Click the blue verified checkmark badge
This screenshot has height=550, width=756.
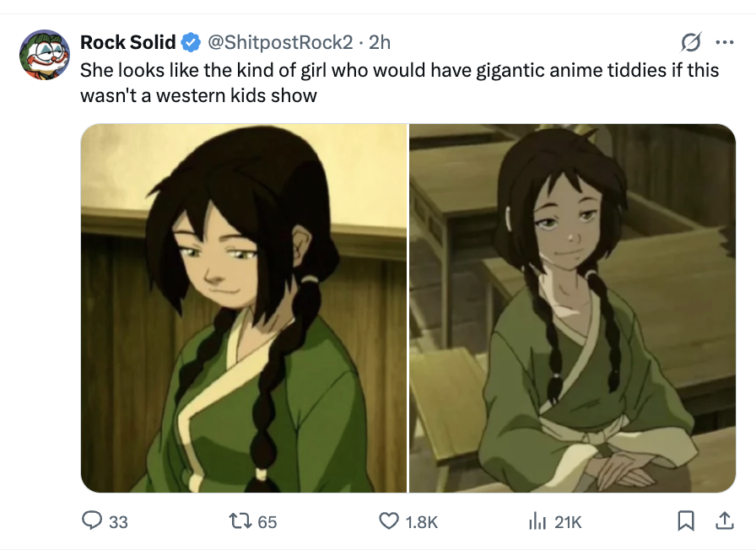point(191,42)
